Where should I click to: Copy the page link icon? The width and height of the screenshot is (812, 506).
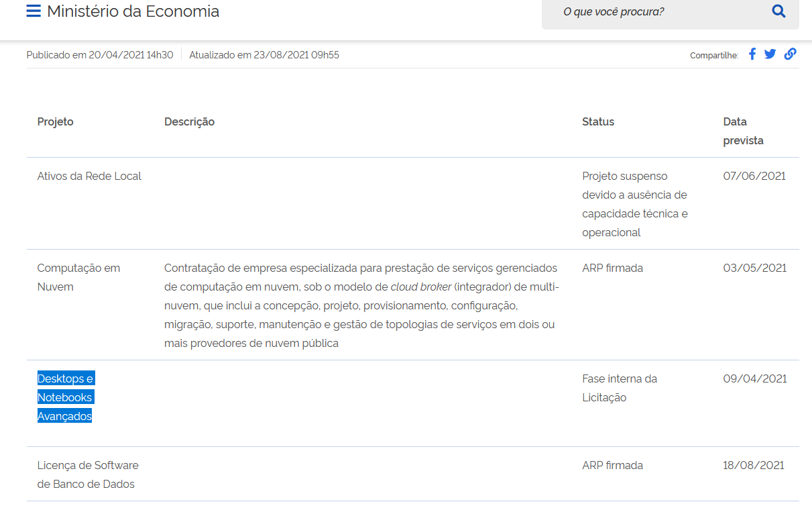click(790, 54)
